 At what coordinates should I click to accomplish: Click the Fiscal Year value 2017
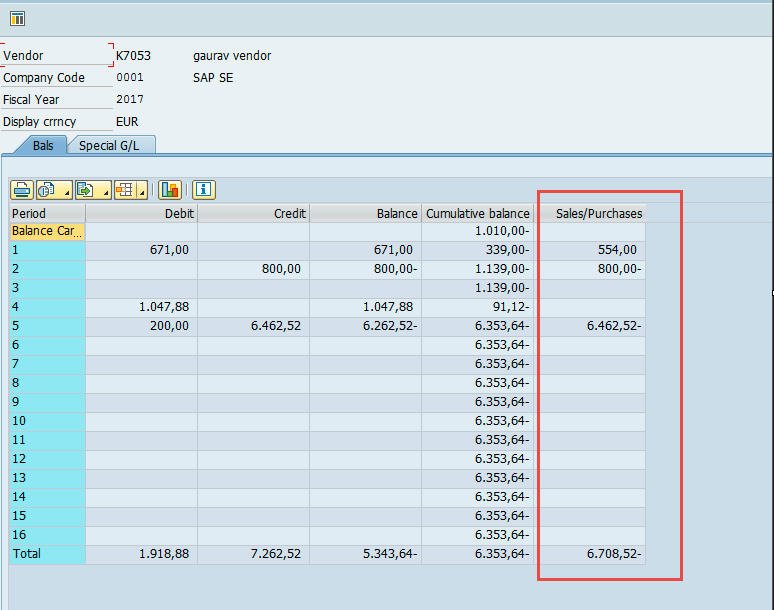[130, 99]
